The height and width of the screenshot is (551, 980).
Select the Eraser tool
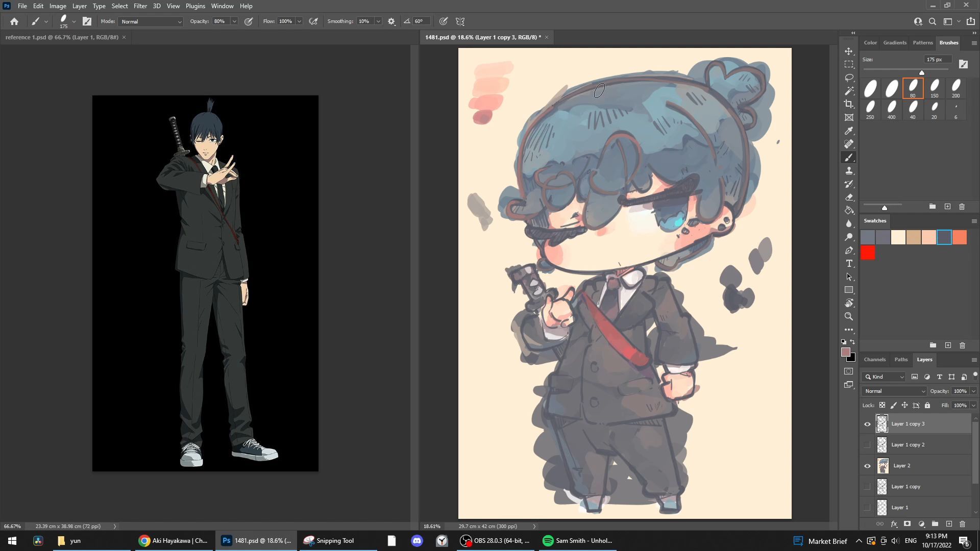pos(849,197)
